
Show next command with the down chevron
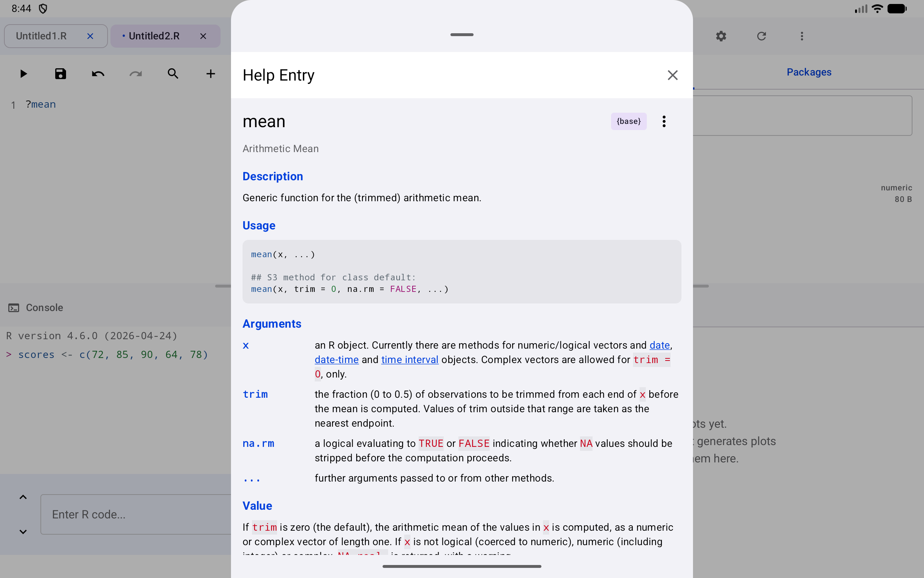23,532
